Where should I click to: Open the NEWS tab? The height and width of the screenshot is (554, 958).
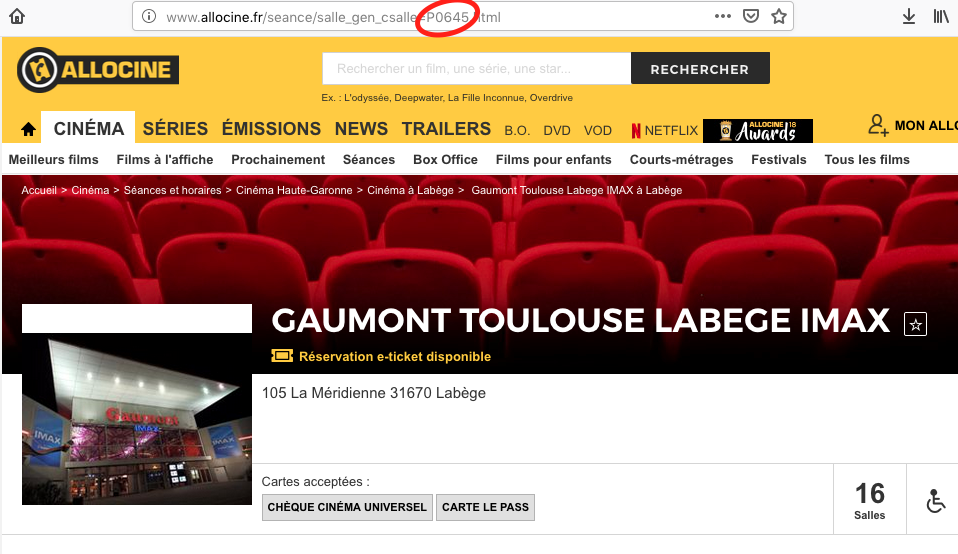[x=361, y=129]
